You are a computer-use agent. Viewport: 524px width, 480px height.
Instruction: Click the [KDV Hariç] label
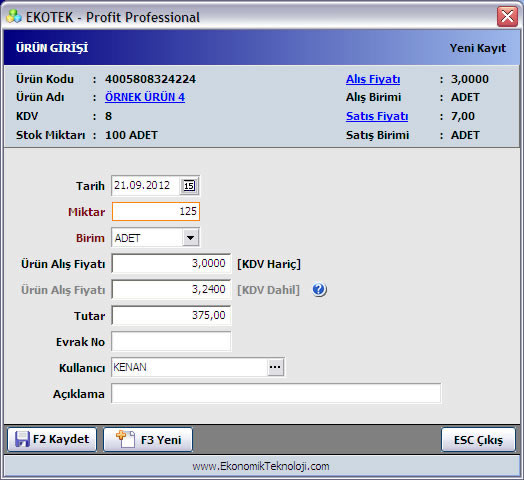point(269,264)
